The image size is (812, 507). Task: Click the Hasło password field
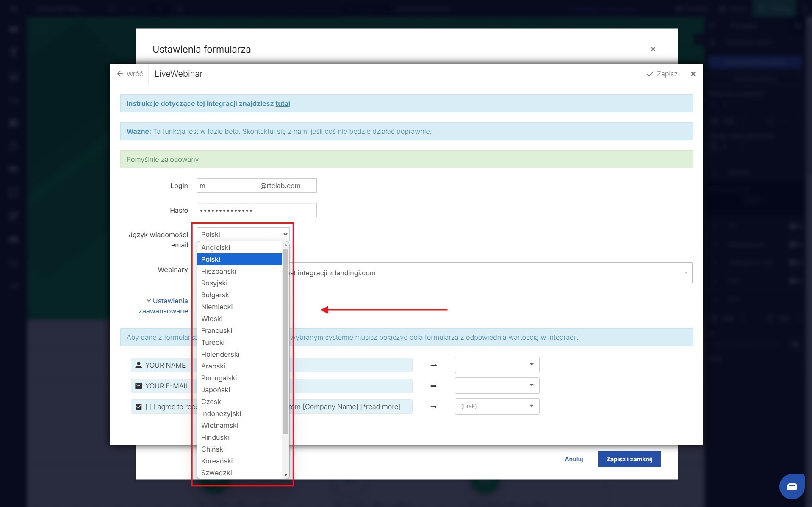click(256, 210)
